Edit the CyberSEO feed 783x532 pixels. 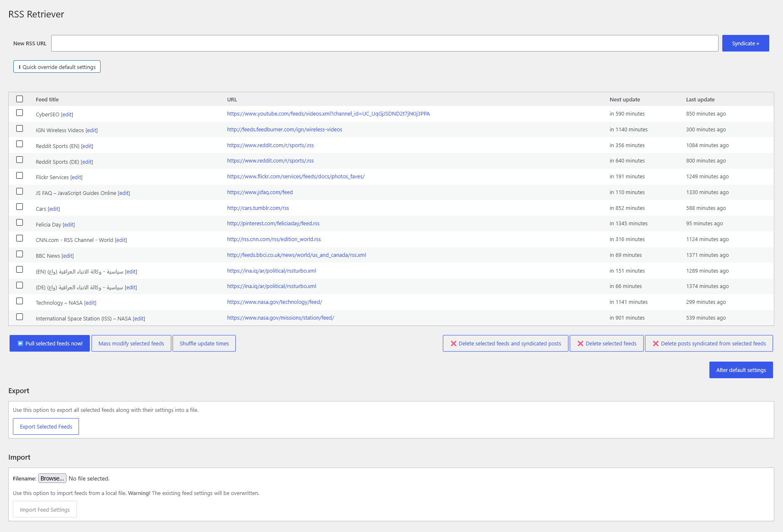(67, 114)
